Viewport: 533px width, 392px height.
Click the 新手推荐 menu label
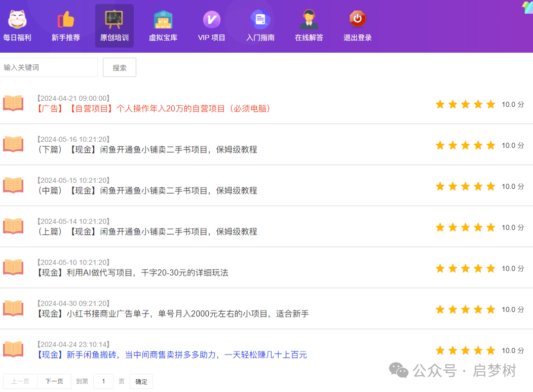point(65,37)
